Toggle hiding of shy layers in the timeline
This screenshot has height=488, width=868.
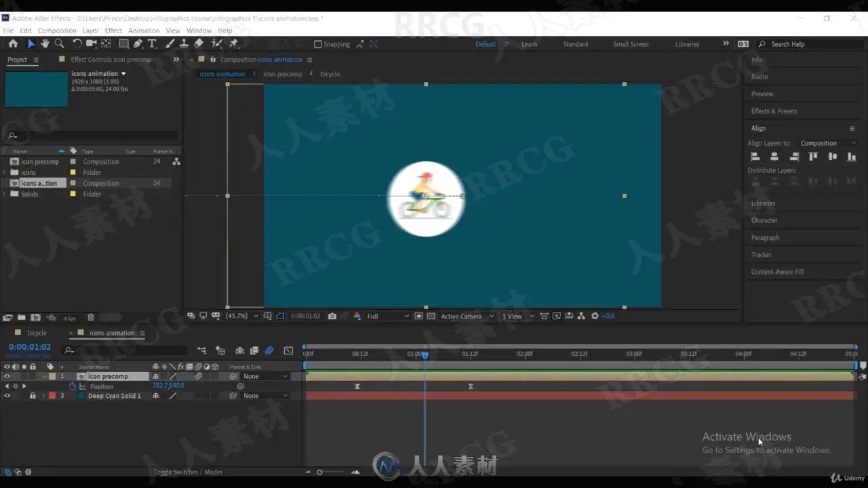[x=239, y=350]
